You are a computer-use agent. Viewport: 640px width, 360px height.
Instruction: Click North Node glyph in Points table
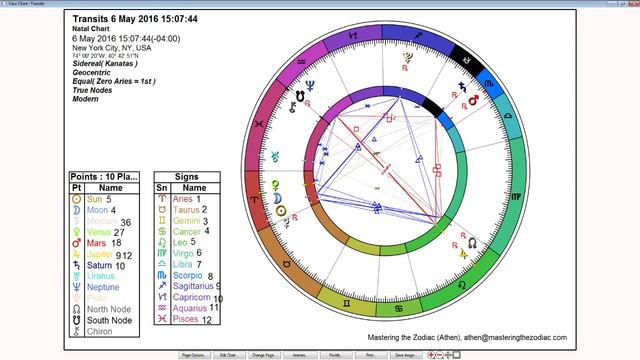[76, 309]
